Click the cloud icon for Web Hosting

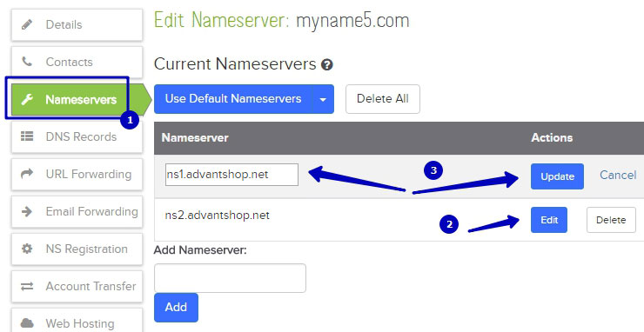click(27, 323)
